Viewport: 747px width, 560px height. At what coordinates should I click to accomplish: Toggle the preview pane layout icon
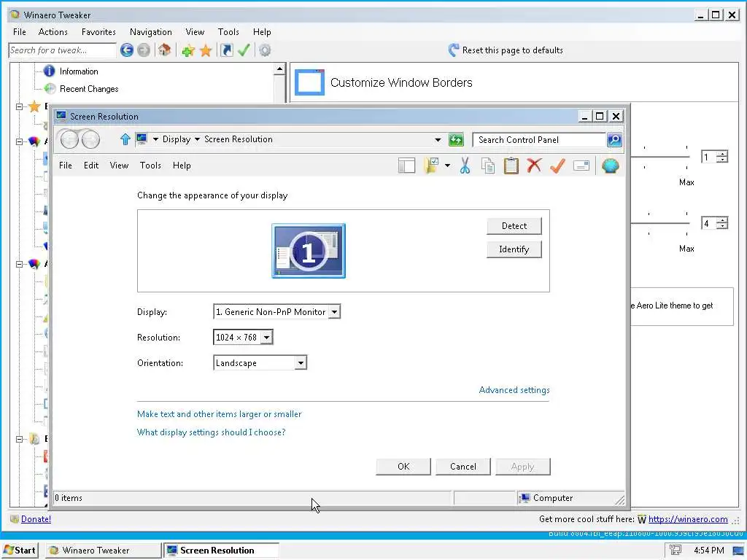406,166
